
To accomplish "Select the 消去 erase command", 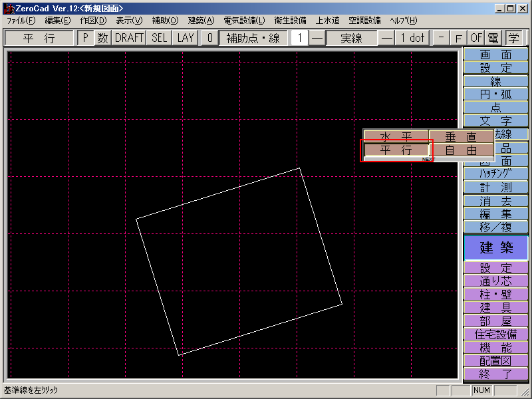I will (495, 201).
